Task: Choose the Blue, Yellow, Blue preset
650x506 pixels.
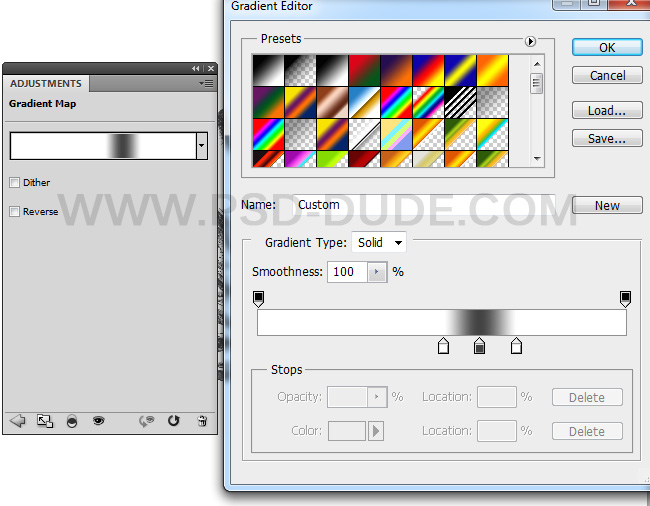Action: (460, 70)
